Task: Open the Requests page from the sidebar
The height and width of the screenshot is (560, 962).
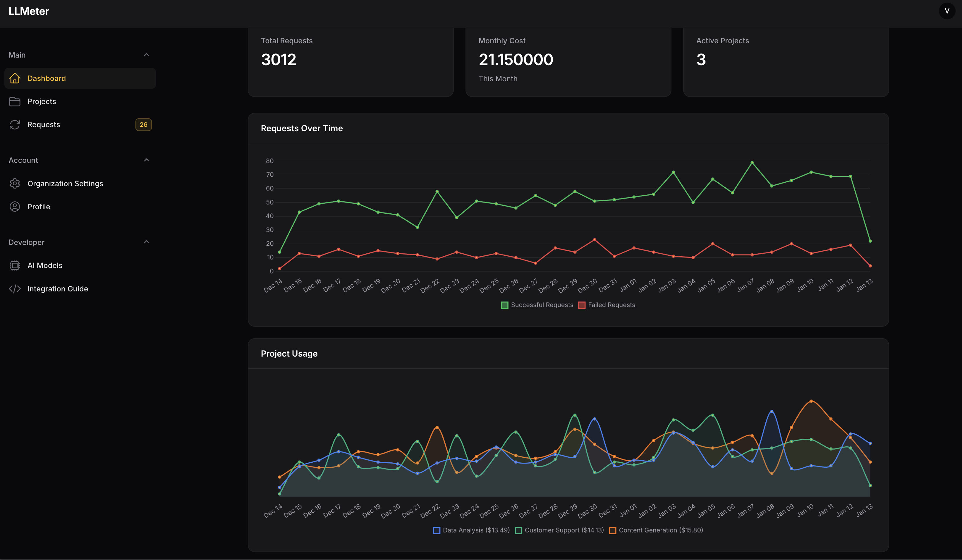Action: click(44, 124)
